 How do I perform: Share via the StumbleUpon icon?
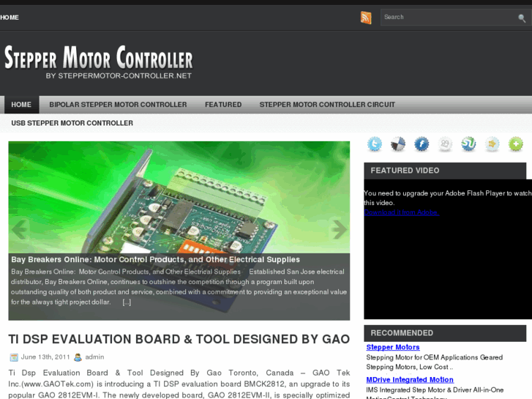point(468,144)
